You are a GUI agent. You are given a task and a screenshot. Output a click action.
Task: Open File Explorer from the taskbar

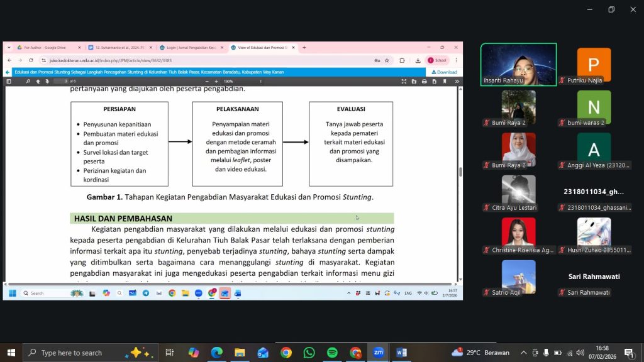click(x=240, y=353)
